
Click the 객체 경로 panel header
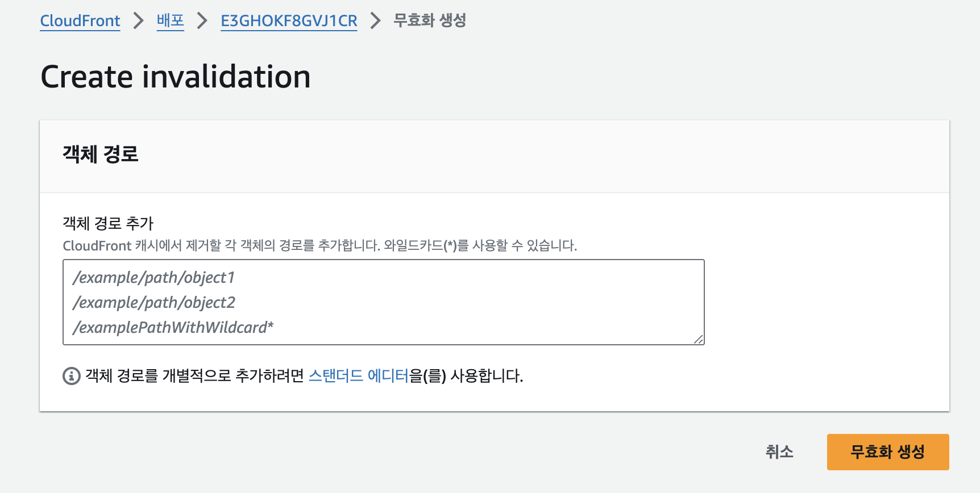click(x=101, y=154)
